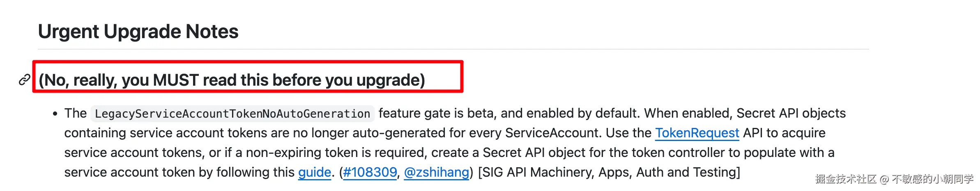This screenshot has height=191, width=980.
Task: Click the horizontal divider under the main heading
Action: click(x=452, y=49)
